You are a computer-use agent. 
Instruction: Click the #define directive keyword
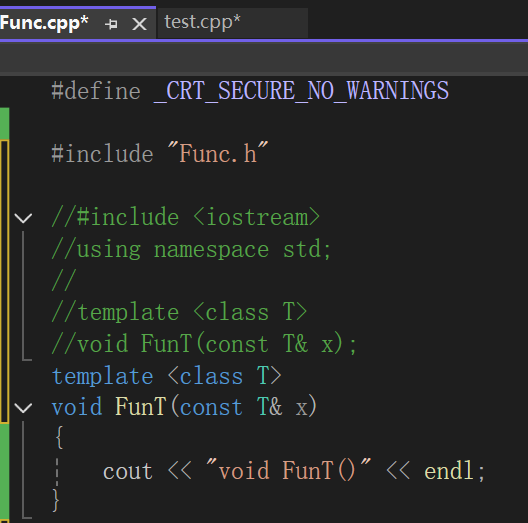pyautogui.click(x=96, y=91)
